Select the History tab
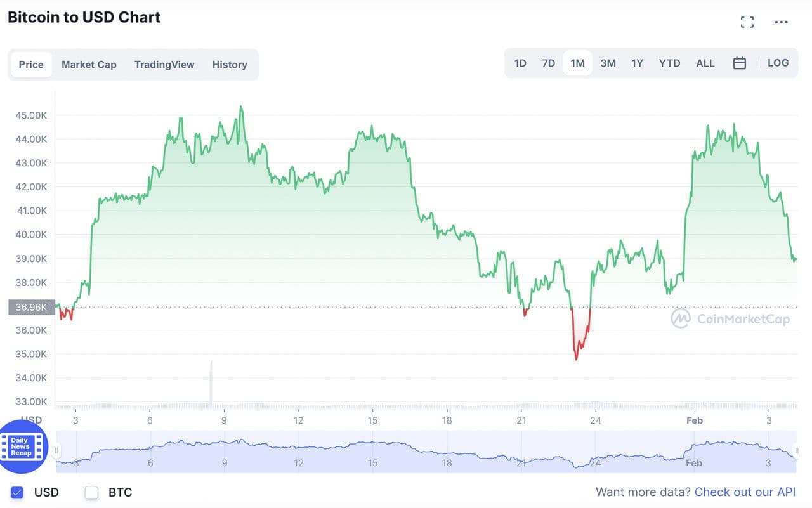Viewport: 812px width, 508px height. (x=230, y=65)
